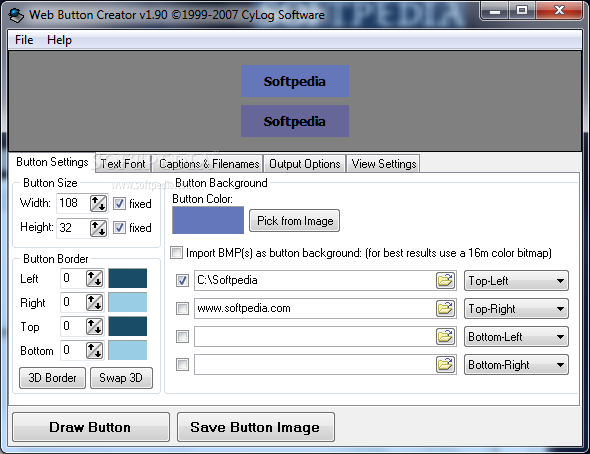Viewport: 590px width, 454px height.
Task: Adjust the Left border spinner
Action: (94, 279)
